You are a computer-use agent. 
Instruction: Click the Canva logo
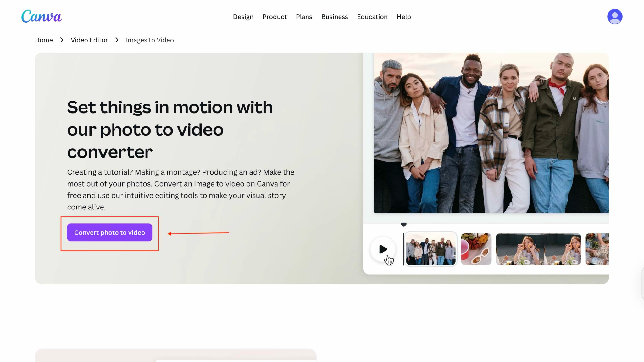(41, 16)
